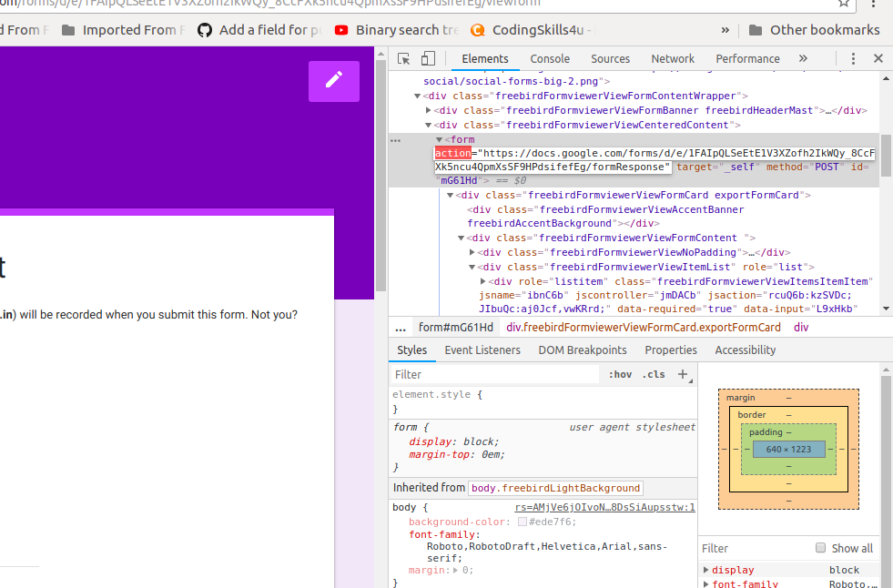Activate the inspect element picker icon
The height and width of the screenshot is (588, 893).
pyautogui.click(x=403, y=58)
